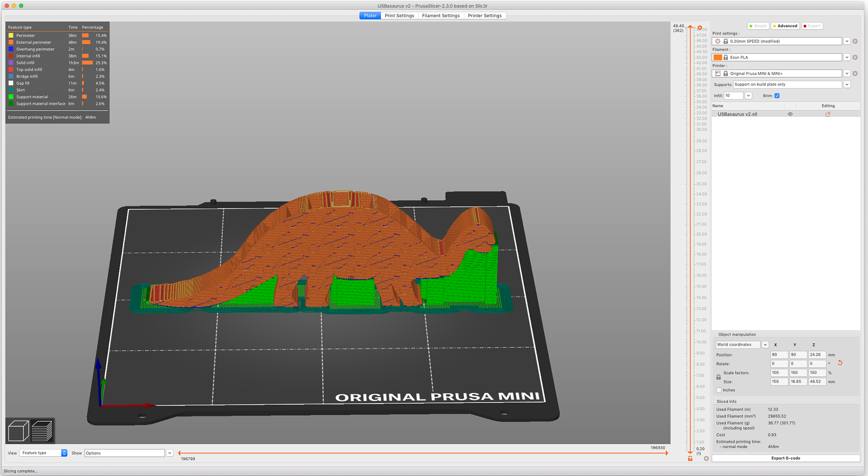Open Print settings edit gear icon
Image resolution: width=868 pixels, height=476 pixels.
pos(855,41)
